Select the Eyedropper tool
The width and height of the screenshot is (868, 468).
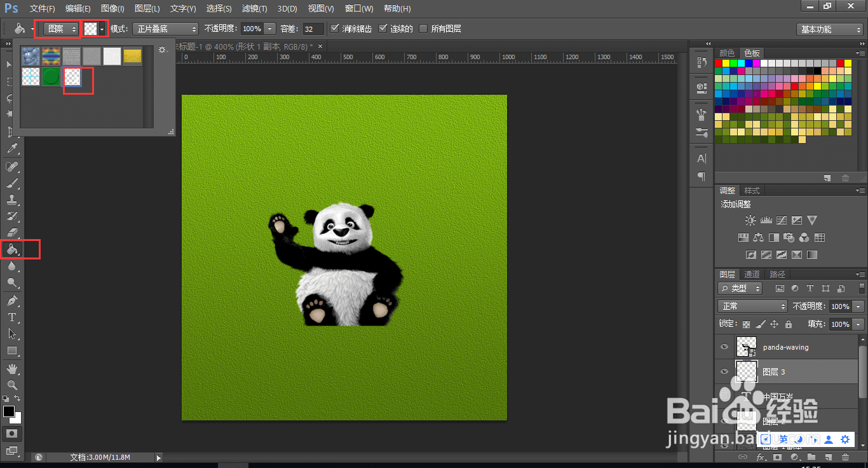[11, 149]
